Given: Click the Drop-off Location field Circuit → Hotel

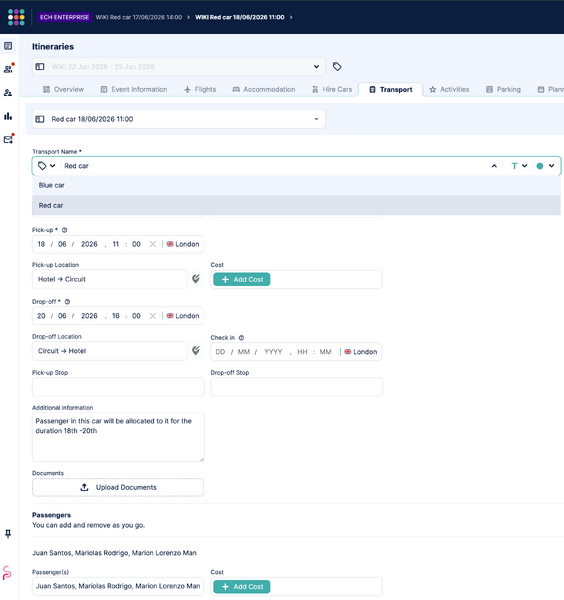Looking at the screenshot, I should 110,351.
